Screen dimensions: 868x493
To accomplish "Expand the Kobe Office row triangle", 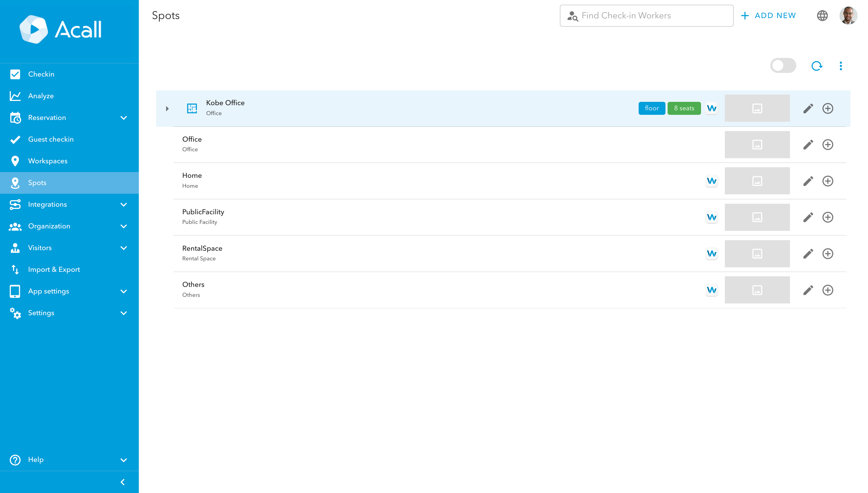I will pyautogui.click(x=167, y=108).
